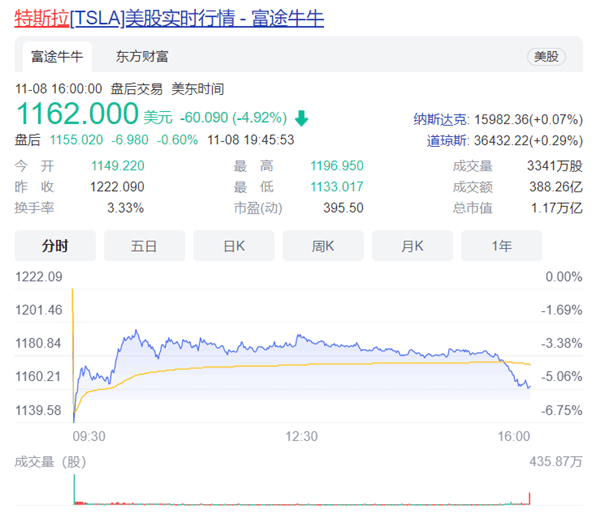This screenshot has height=517, width=600.
Task: Click the 成交额 value 388.26亿
Action: pos(556,187)
